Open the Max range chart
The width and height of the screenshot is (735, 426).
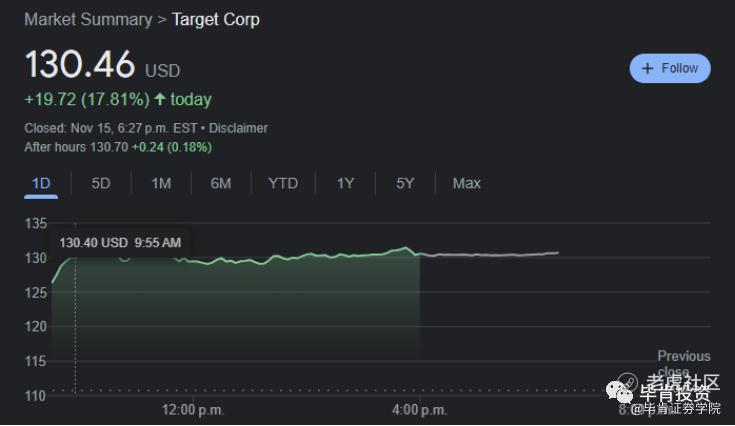pos(466,183)
